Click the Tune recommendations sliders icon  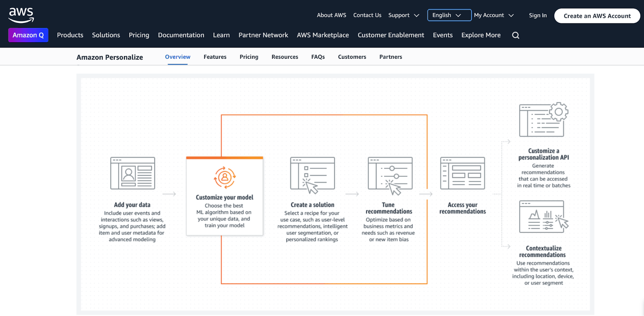pos(390,176)
